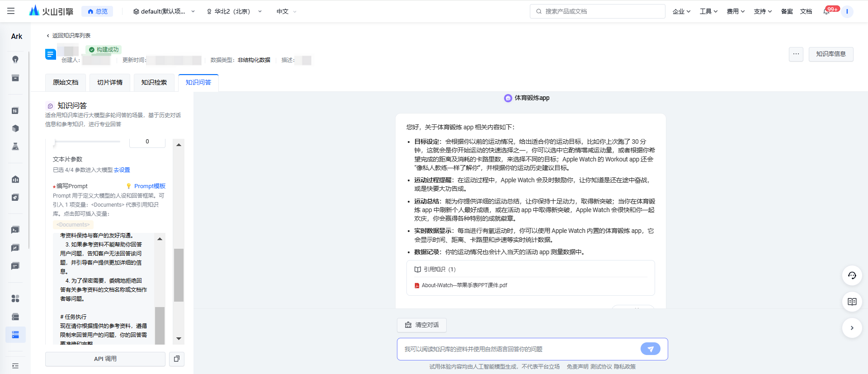Open the user avatar menu
The height and width of the screenshot is (374, 868).
[x=847, y=11]
